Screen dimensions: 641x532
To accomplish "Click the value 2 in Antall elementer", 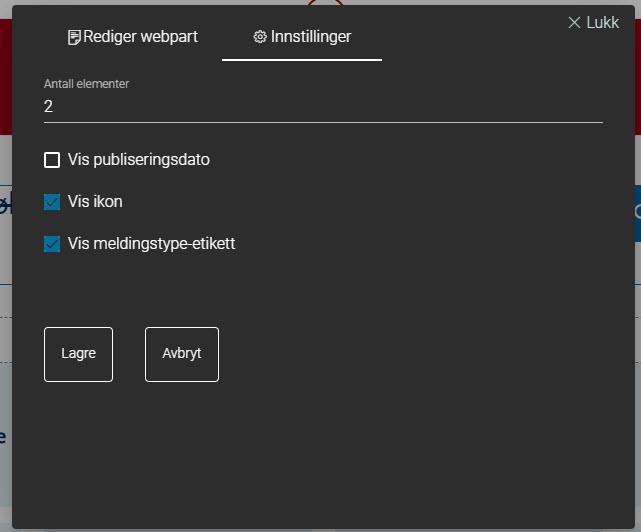I will tap(48, 107).
